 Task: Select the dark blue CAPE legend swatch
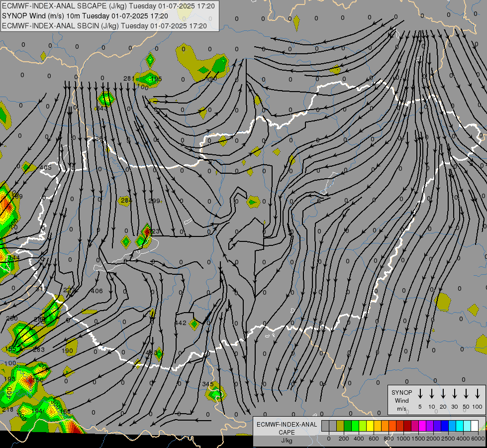(x=445, y=426)
